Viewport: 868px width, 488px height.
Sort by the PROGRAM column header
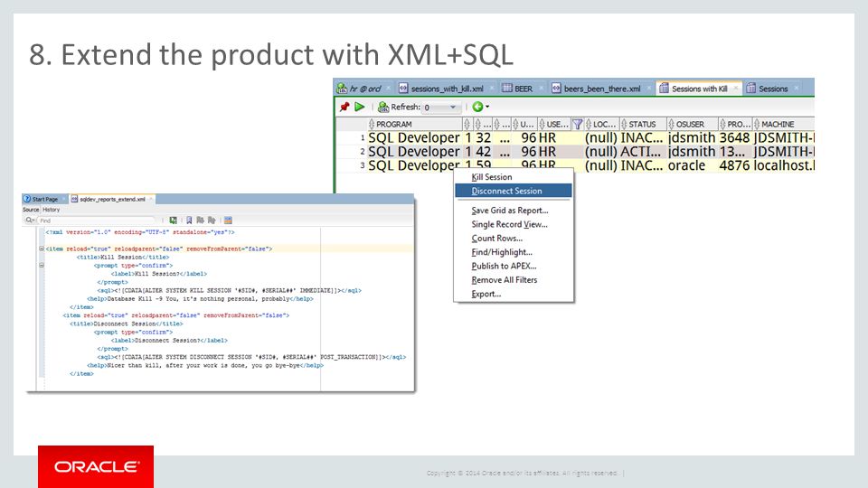[414, 124]
